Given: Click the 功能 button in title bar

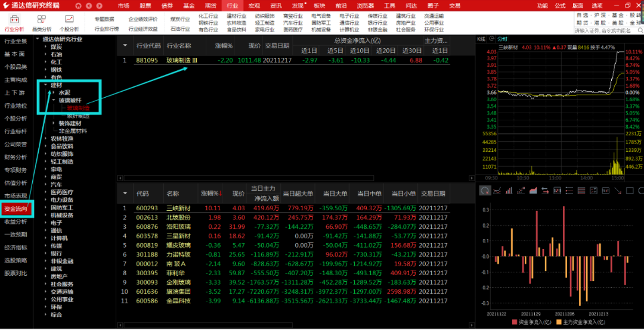Looking at the screenshot, I should tap(542, 6).
